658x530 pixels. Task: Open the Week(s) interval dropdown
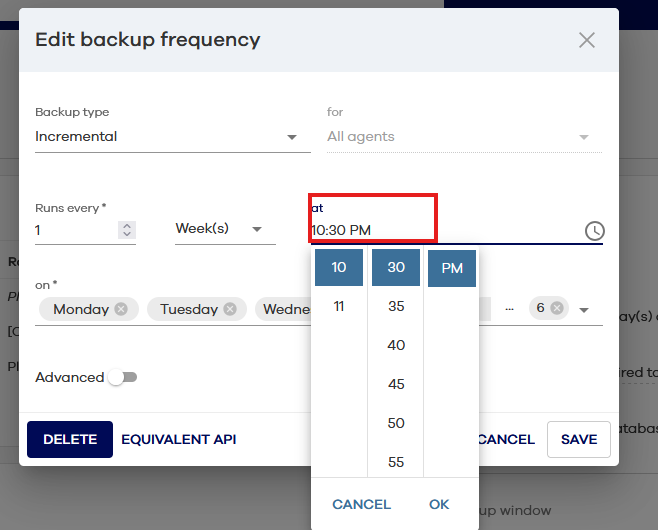click(x=258, y=229)
